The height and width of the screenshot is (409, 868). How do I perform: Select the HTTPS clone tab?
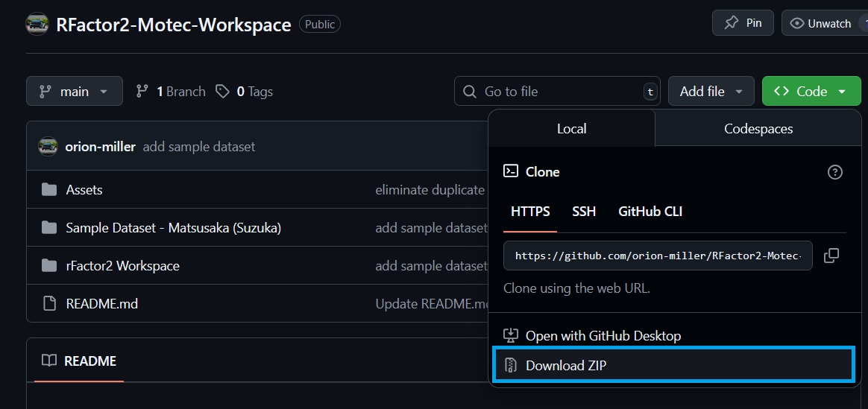530,211
